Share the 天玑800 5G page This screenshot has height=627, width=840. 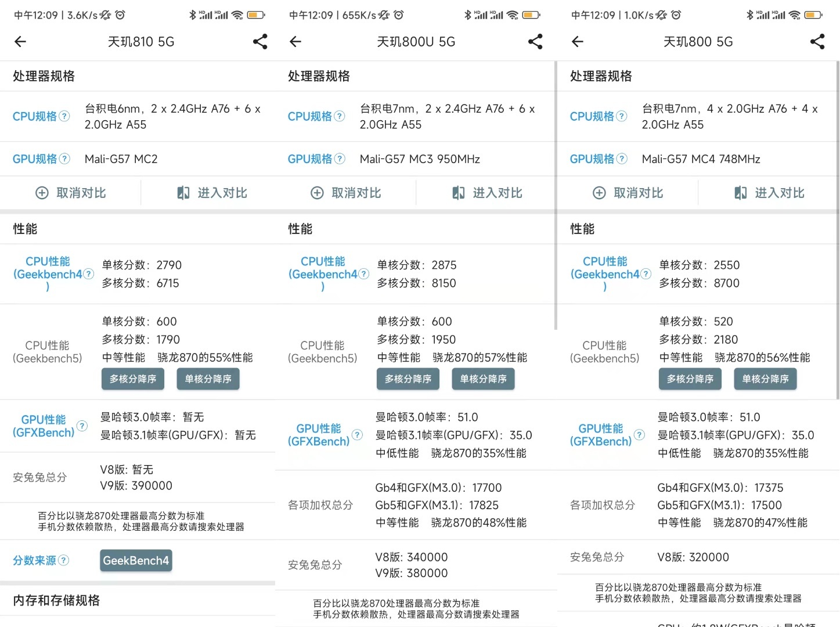pyautogui.click(x=817, y=41)
